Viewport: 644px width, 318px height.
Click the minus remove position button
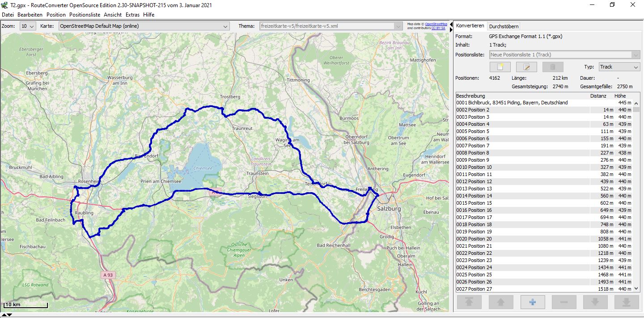(x=564, y=302)
